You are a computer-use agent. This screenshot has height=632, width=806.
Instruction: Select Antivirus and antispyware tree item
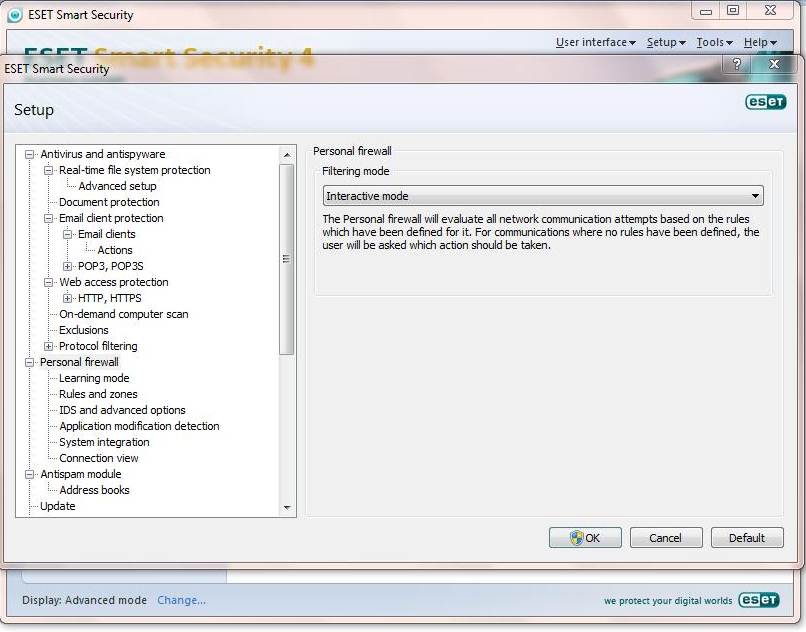click(103, 154)
